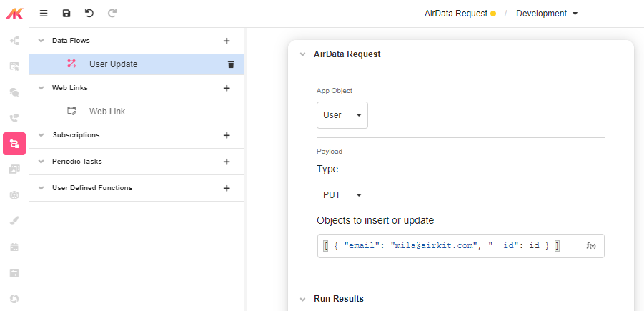
Task: Click the Objects to insert or update field
Action: (x=461, y=246)
